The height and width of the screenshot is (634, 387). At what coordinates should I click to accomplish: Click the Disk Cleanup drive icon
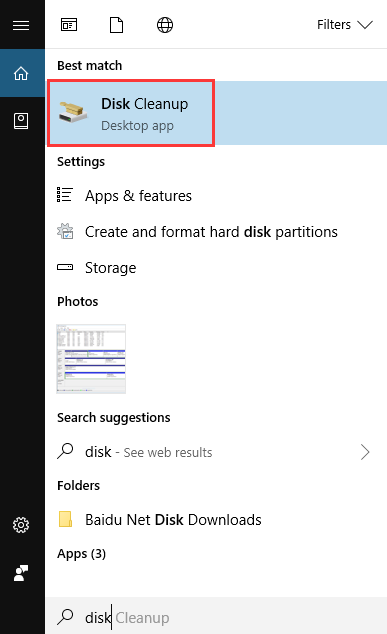tap(73, 112)
